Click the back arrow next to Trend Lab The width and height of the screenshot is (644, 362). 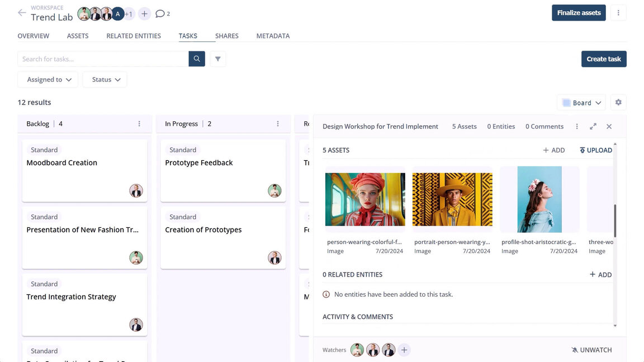tap(22, 13)
